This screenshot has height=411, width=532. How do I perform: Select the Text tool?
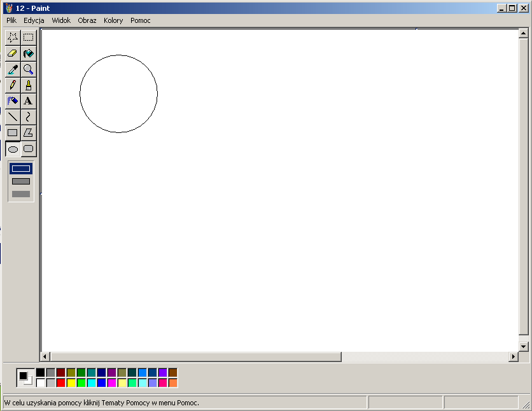(x=29, y=101)
